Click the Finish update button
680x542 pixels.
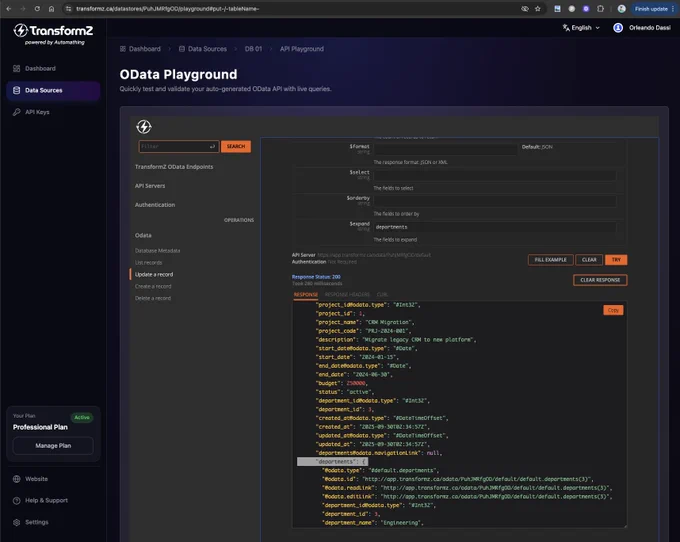654,9
